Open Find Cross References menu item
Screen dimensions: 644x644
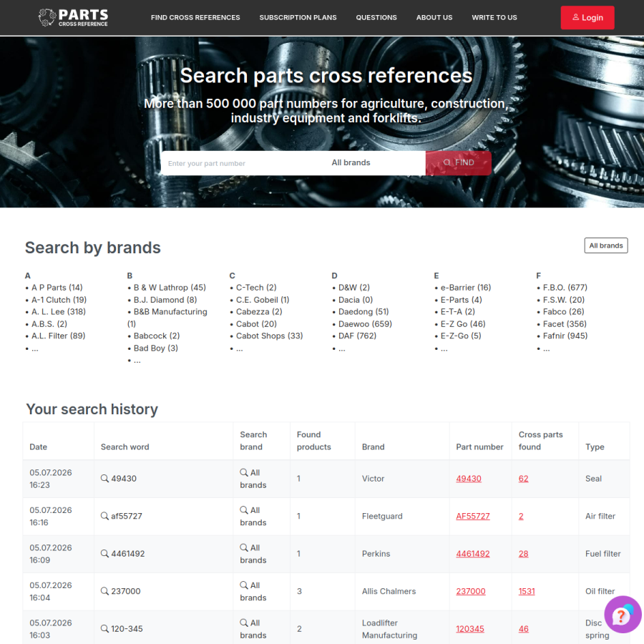click(195, 18)
